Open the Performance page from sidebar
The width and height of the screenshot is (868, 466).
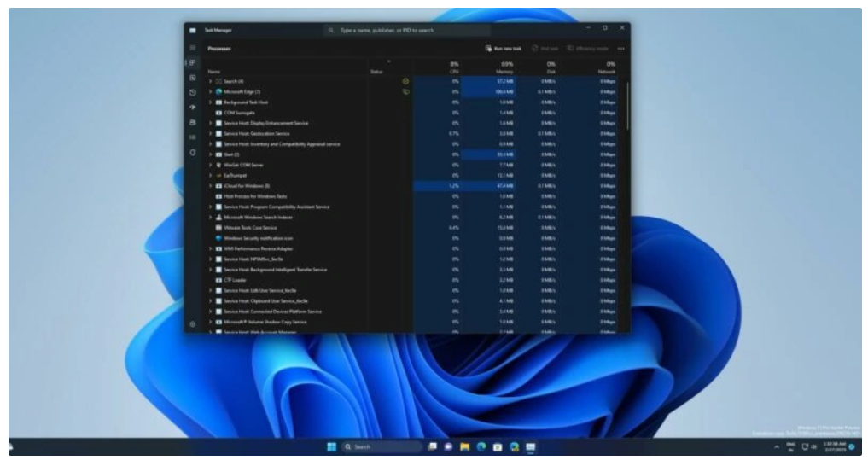(x=193, y=78)
